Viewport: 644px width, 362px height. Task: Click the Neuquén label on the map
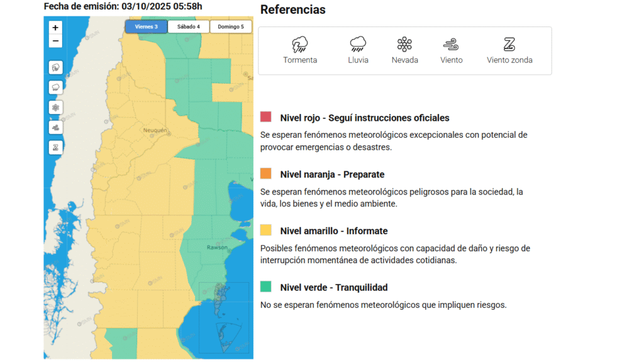point(155,130)
